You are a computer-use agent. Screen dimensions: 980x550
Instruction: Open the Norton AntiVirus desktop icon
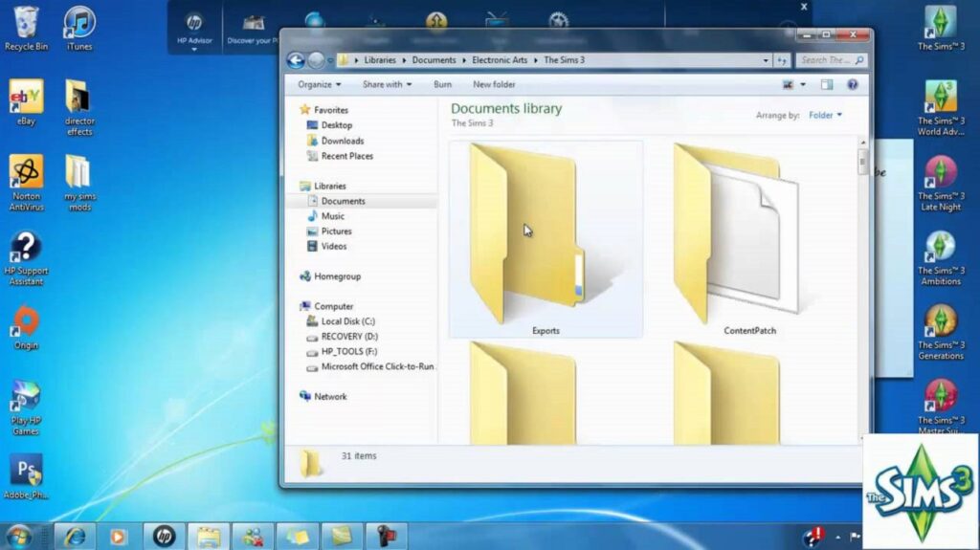click(26, 183)
